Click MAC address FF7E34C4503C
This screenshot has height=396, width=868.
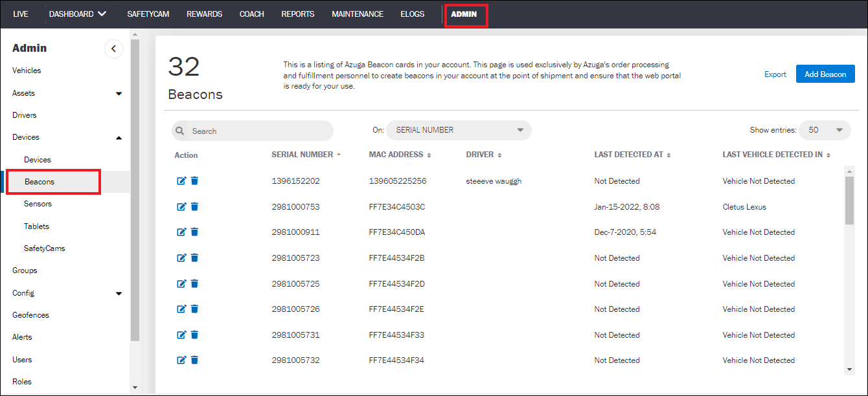(397, 207)
